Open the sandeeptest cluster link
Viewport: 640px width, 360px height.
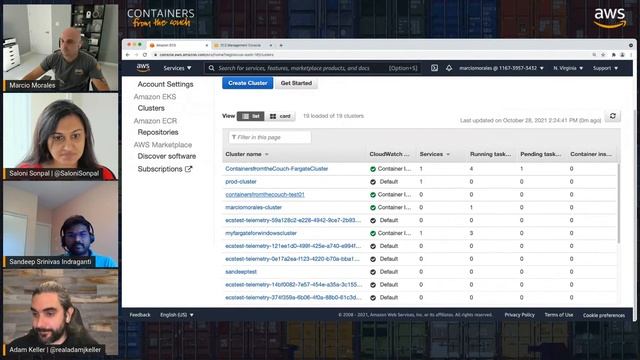point(241,272)
